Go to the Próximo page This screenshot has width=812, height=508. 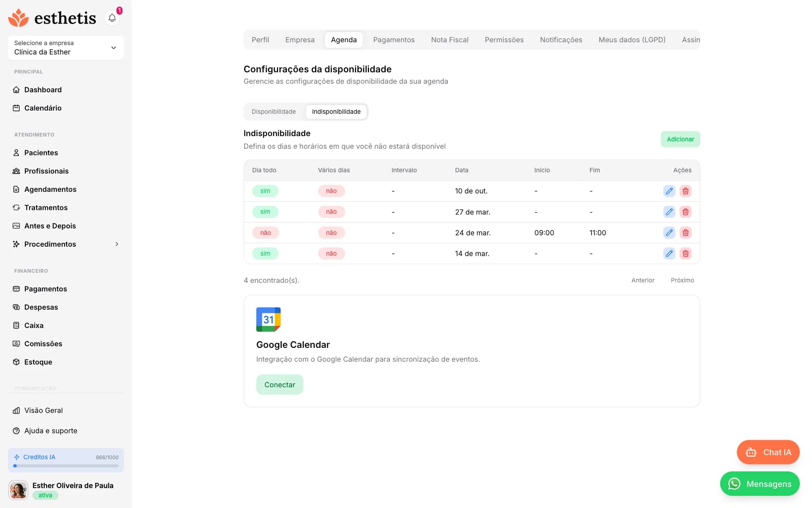(x=682, y=280)
